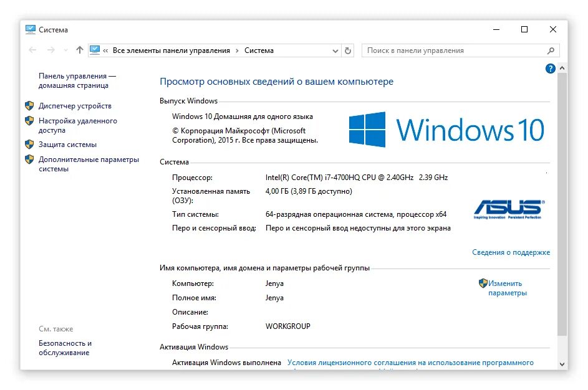Viewport: 588px width, 390px height.
Task: Click shield icon beside Дополнительные параметры системы
Action: (x=29, y=159)
